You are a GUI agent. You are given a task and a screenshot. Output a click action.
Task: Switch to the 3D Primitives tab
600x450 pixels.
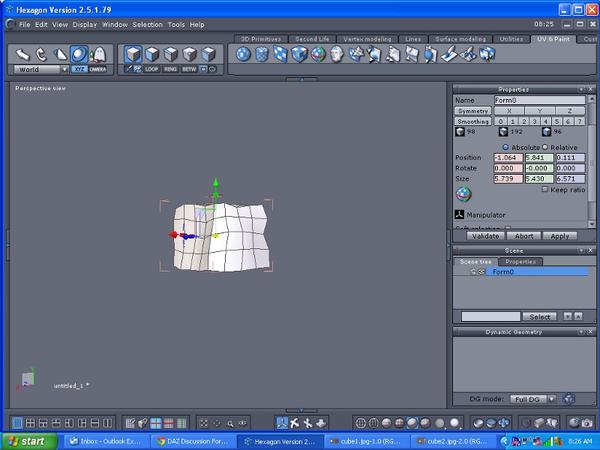pos(261,39)
